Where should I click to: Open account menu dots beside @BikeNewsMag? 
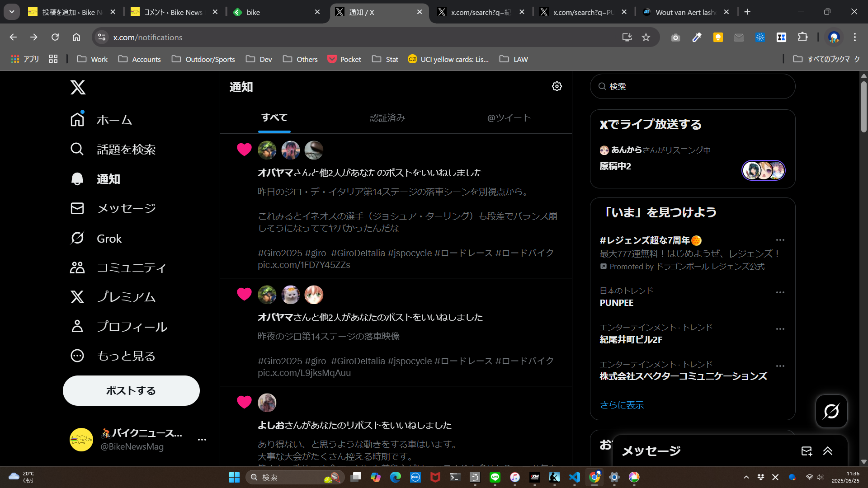202,439
